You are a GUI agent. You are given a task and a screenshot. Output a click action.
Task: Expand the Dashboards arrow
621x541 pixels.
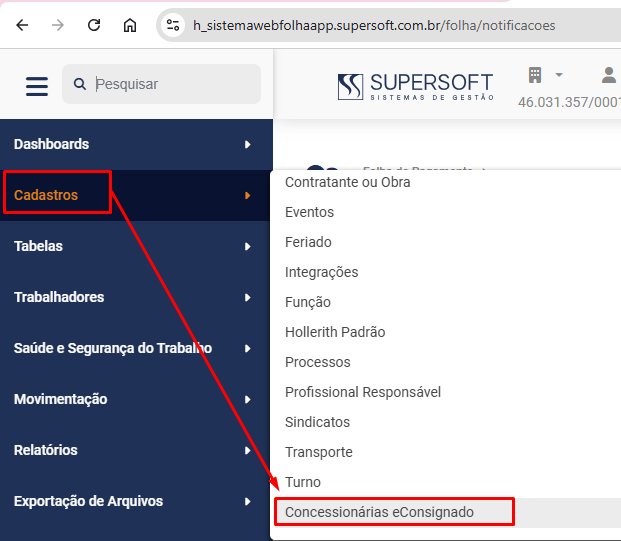coord(248,145)
